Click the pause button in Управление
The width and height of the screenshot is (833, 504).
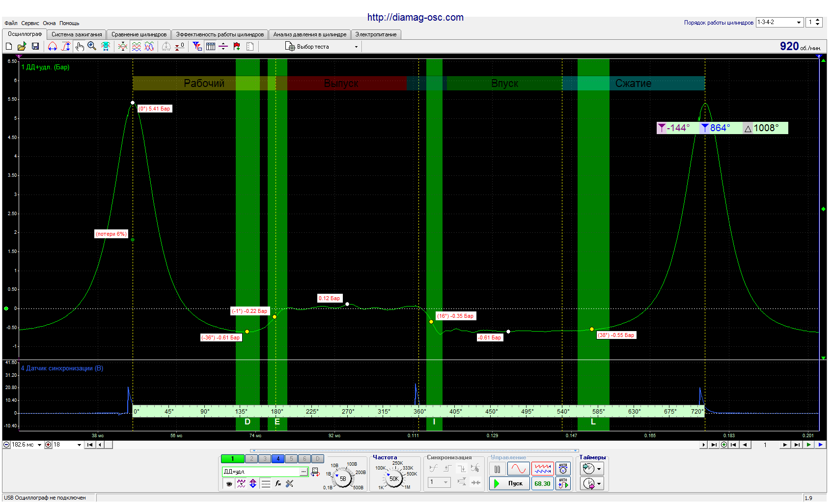497,469
